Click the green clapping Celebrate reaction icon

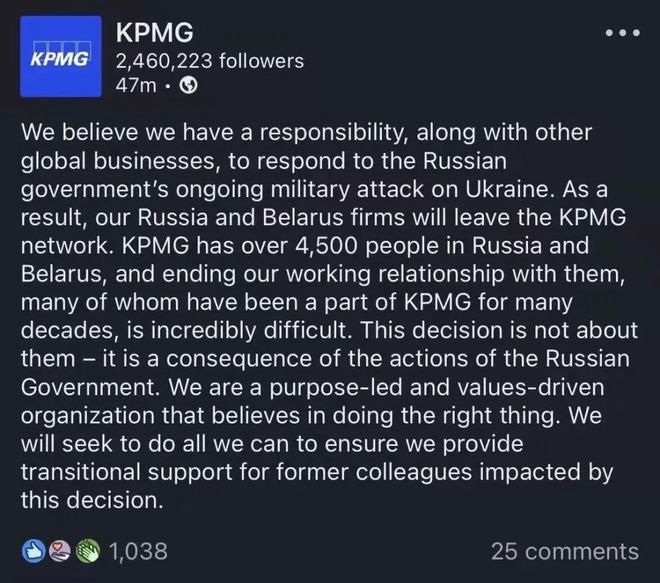(88, 551)
